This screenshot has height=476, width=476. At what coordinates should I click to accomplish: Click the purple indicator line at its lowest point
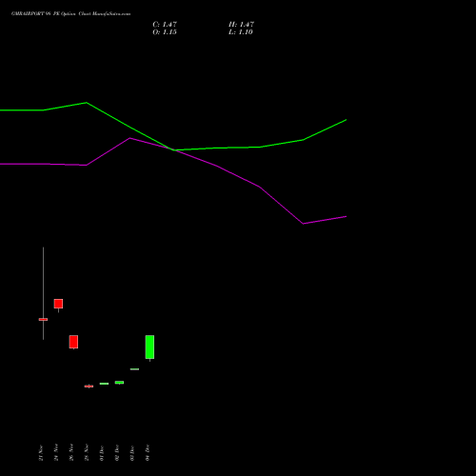coord(304,224)
